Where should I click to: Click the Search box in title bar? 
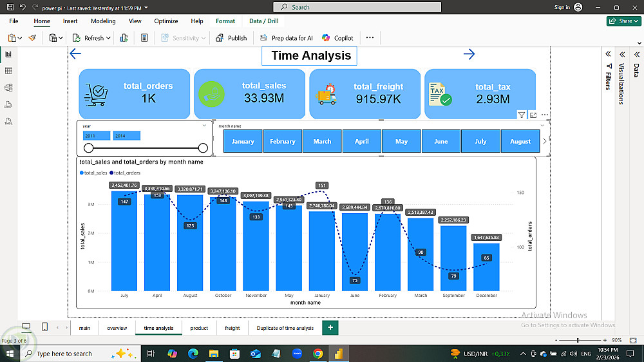coord(357,7)
